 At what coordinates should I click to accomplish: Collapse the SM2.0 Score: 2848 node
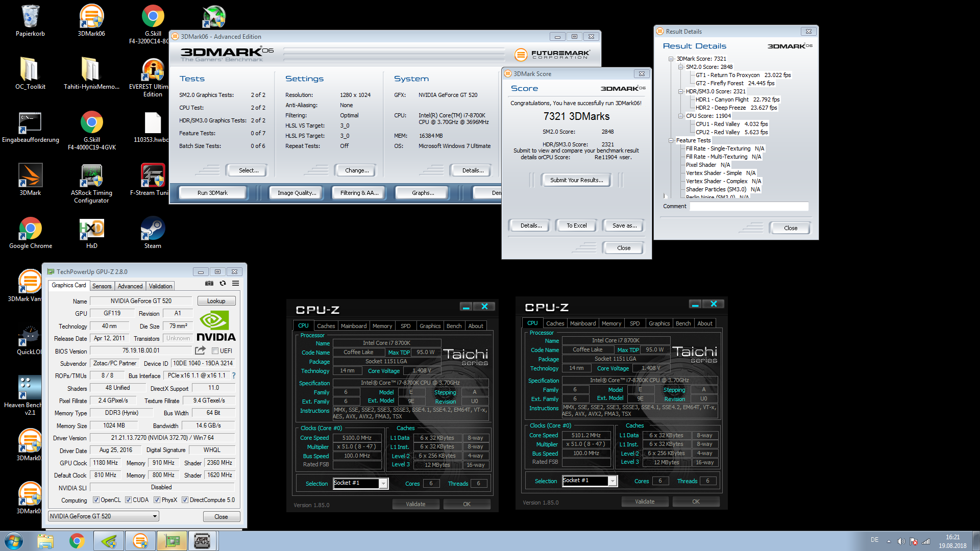680,67
